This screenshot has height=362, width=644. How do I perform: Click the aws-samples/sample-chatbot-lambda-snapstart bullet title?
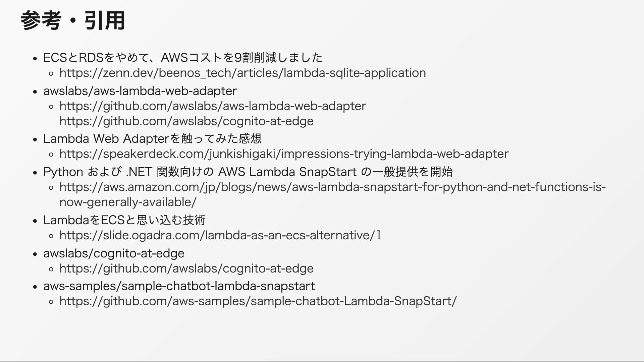(179, 287)
